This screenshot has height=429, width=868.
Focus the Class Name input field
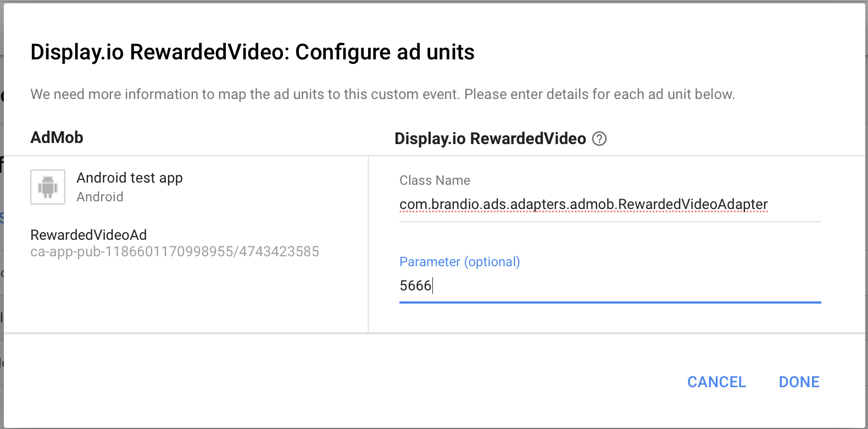pos(610,205)
